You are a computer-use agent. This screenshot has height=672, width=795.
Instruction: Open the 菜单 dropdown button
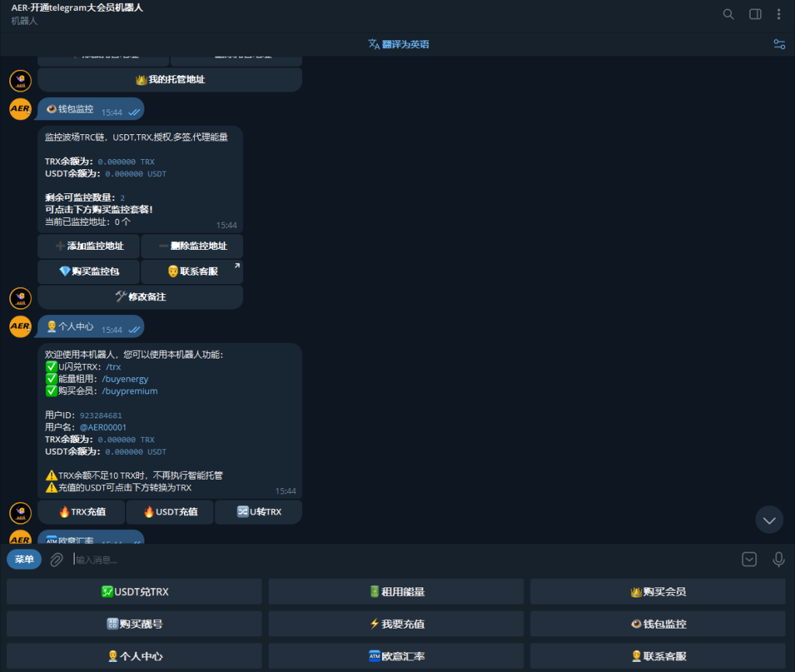(x=23, y=559)
